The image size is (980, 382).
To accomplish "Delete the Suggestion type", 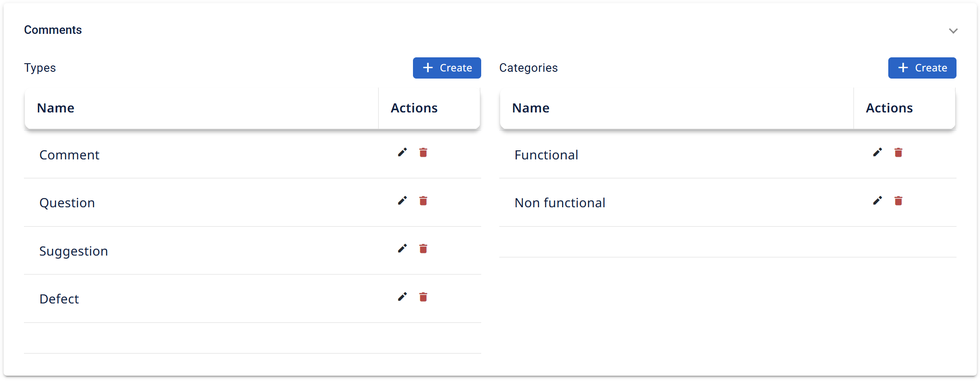I will [423, 249].
